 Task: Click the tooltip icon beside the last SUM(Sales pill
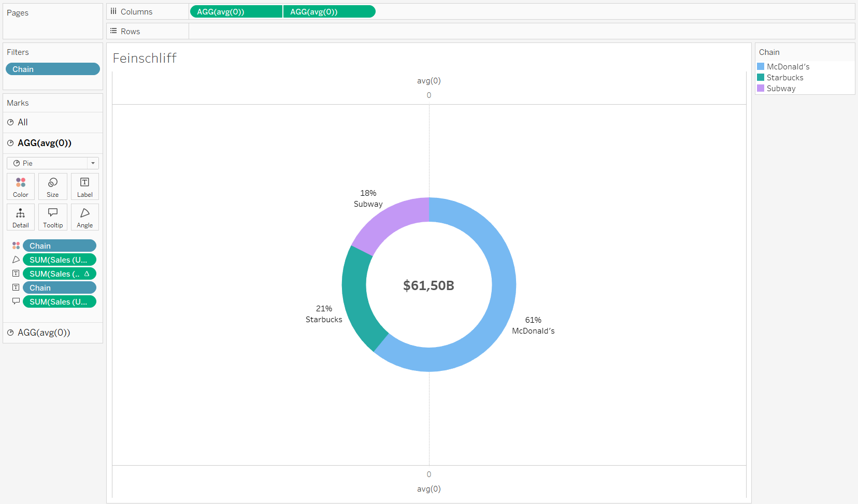pos(16,301)
